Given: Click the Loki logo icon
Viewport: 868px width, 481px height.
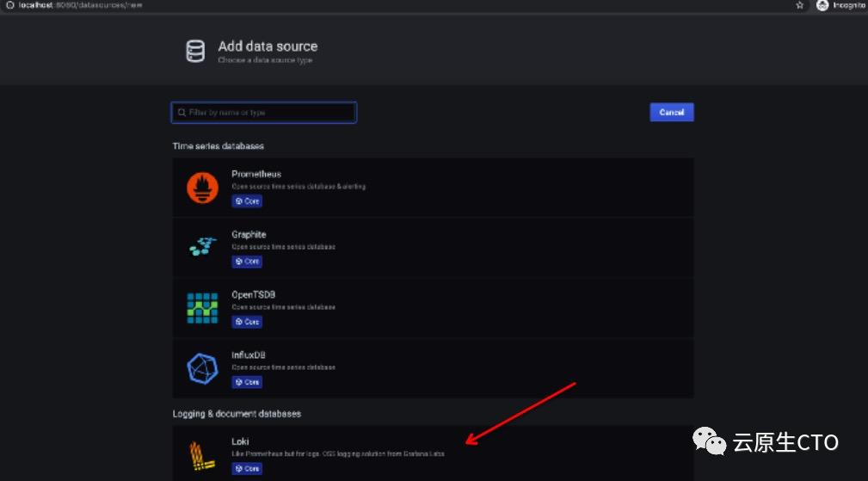Looking at the screenshot, I should click(201, 456).
